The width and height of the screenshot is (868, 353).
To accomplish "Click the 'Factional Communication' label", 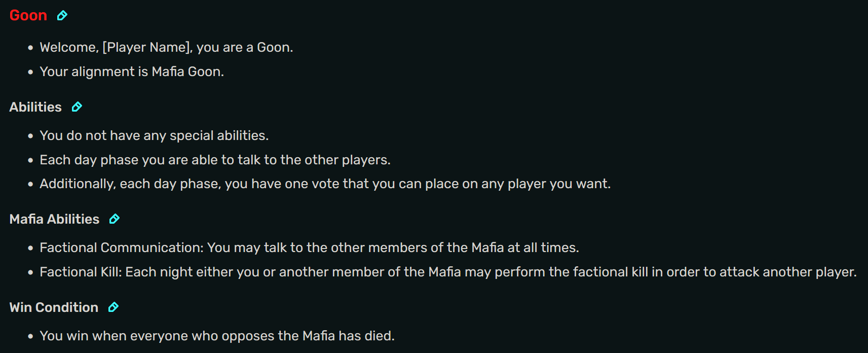I will 121,248.
